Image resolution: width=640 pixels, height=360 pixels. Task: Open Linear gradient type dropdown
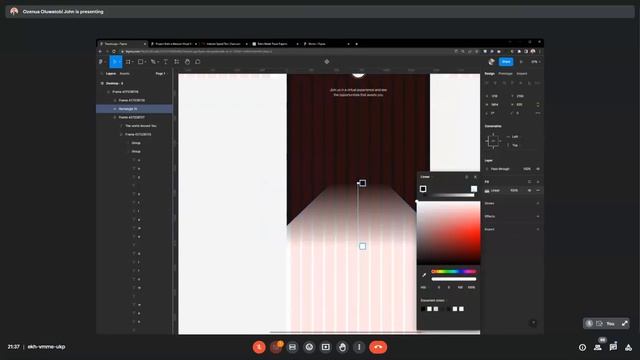pyautogui.click(x=425, y=177)
